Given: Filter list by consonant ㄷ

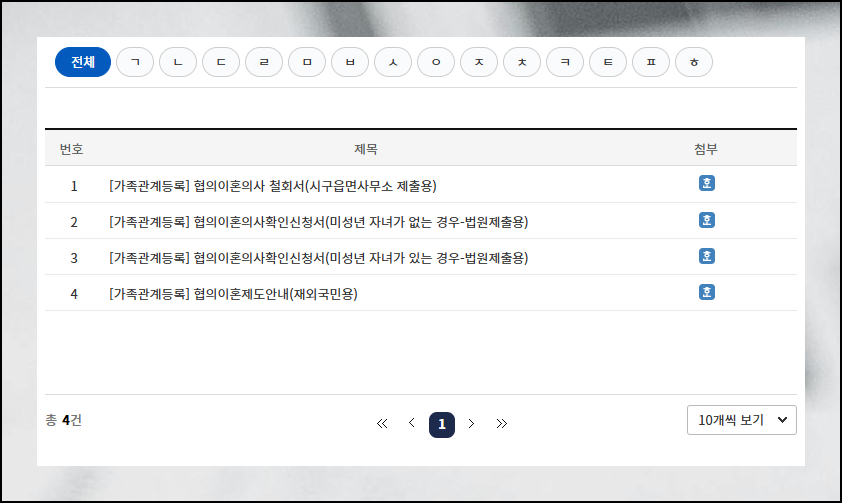Looking at the screenshot, I should pyautogui.click(x=221, y=62).
